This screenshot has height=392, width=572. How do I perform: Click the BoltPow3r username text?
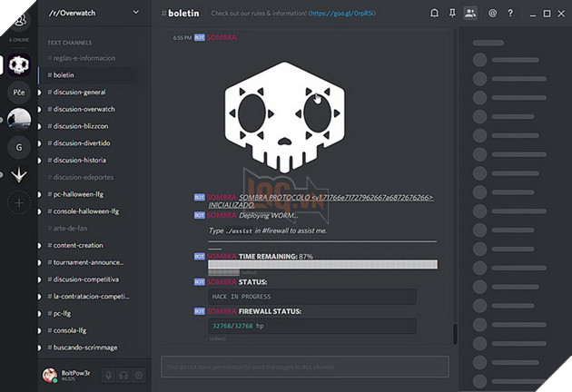(x=75, y=373)
